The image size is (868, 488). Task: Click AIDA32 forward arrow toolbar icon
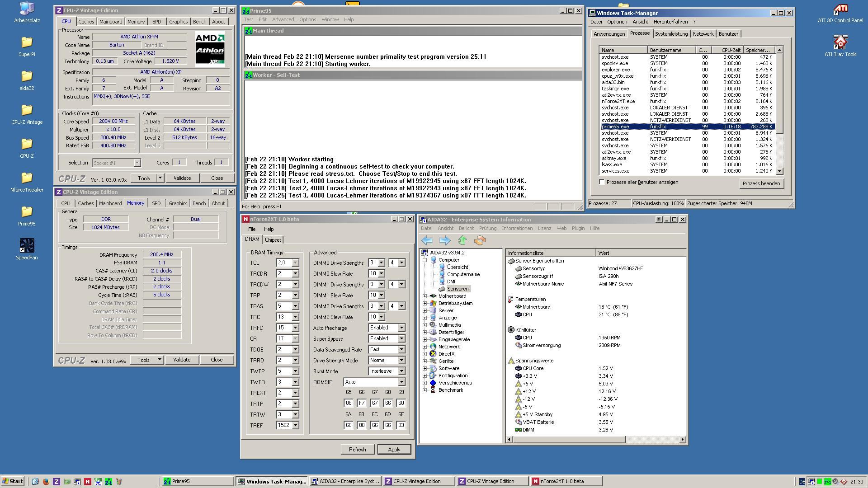(x=445, y=240)
